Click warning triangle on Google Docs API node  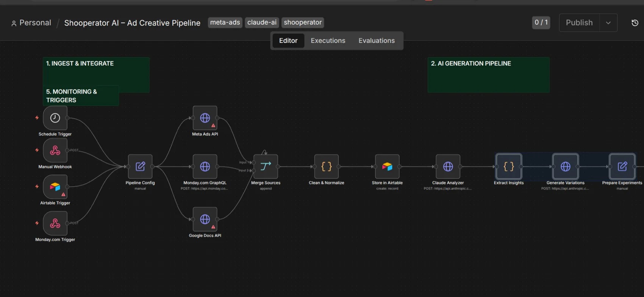coord(213,227)
